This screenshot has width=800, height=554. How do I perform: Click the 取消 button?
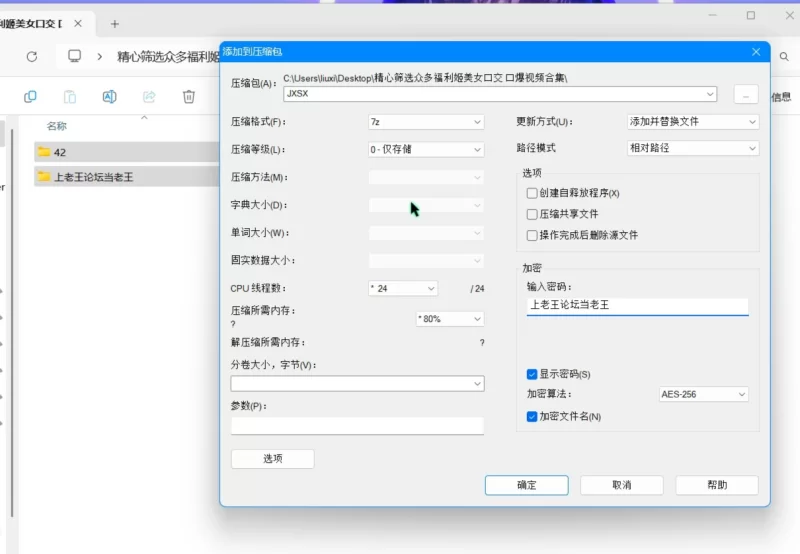pos(622,485)
